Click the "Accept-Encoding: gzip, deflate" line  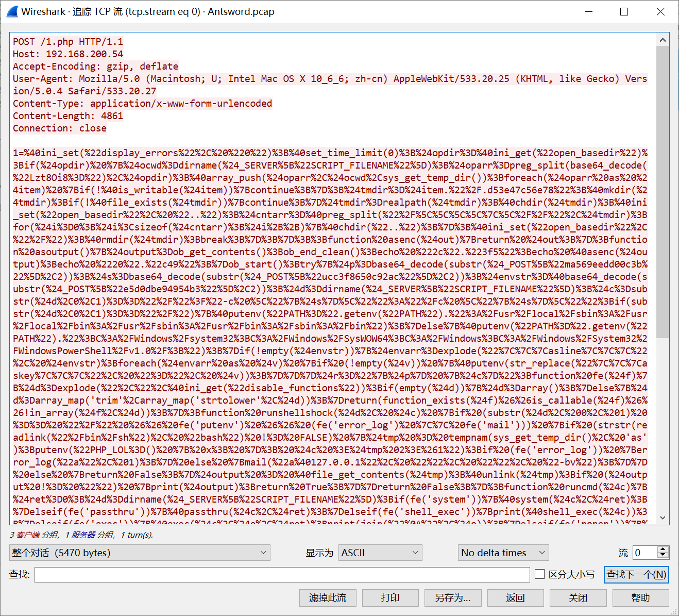96,66
